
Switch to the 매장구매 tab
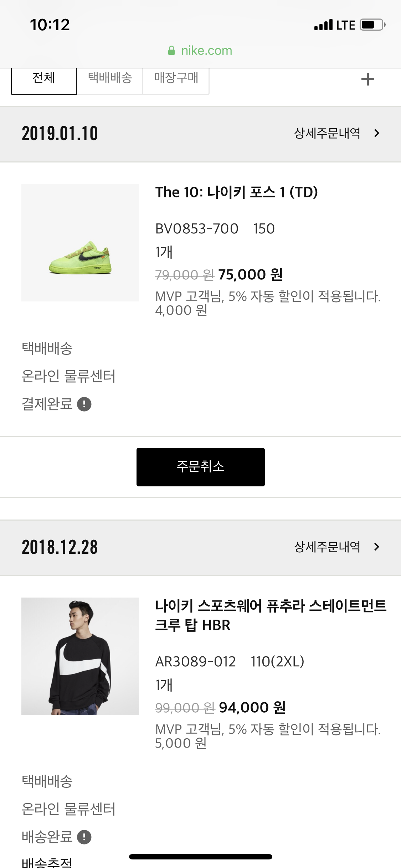[x=176, y=78]
